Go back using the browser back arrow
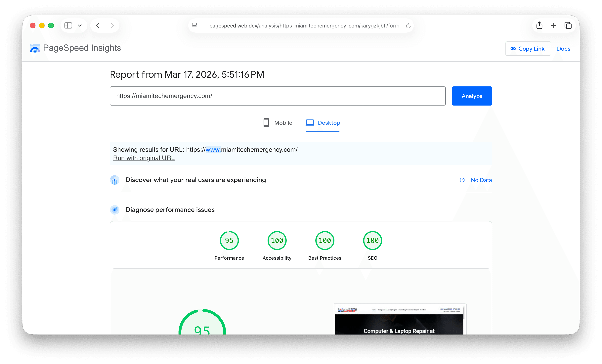 pos(98,25)
